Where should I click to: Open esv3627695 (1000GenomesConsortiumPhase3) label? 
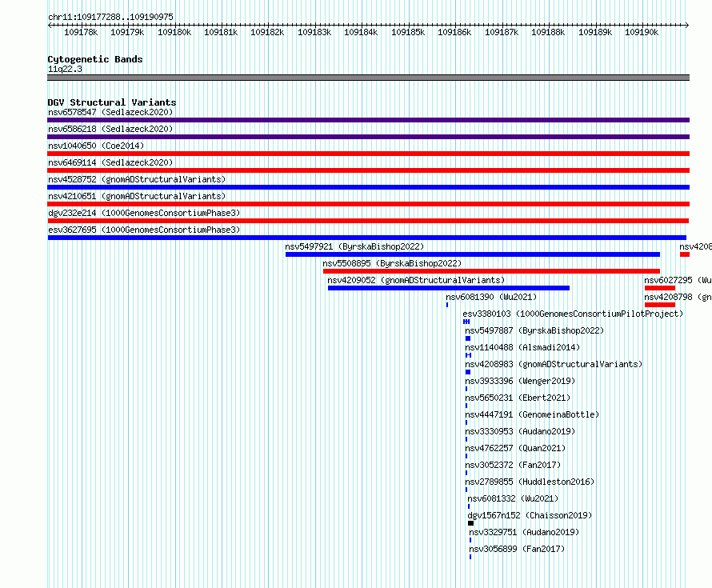pos(144,230)
